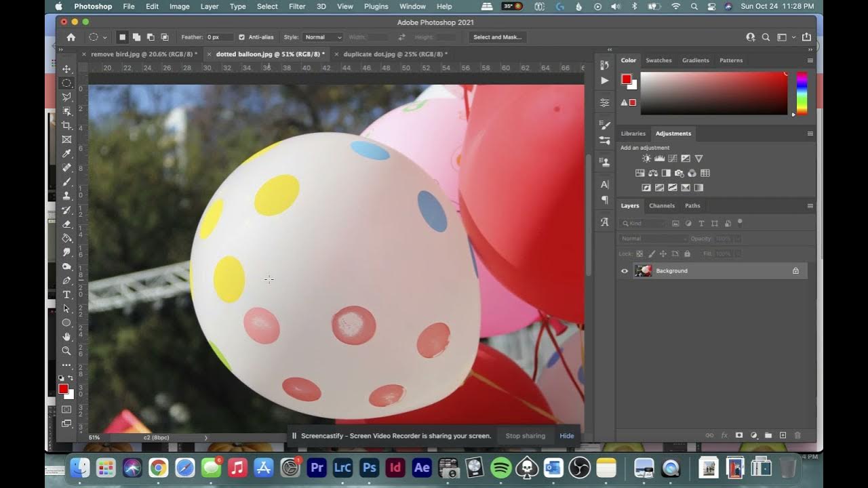Click the Select and Mask button
Viewport: 868px width, 488px height.
coord(498,37)
